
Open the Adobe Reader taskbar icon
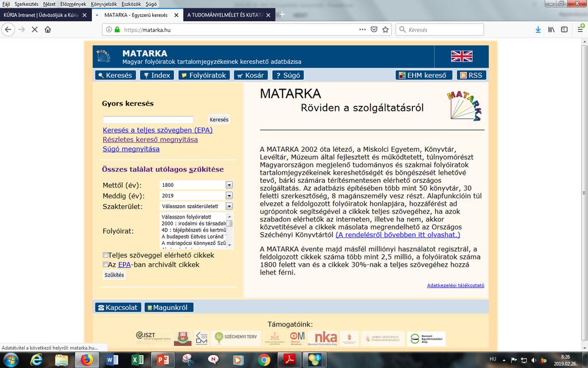[x=289, y=360]
